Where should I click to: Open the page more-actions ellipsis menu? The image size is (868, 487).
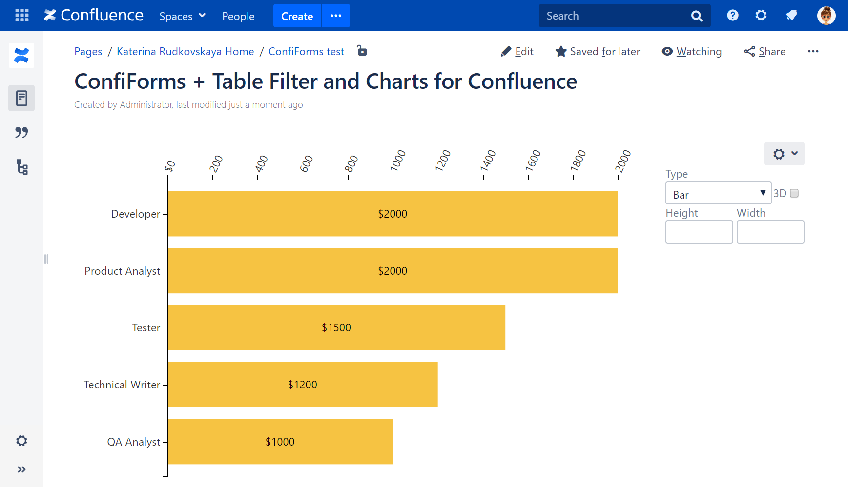(x=813, y=51)
